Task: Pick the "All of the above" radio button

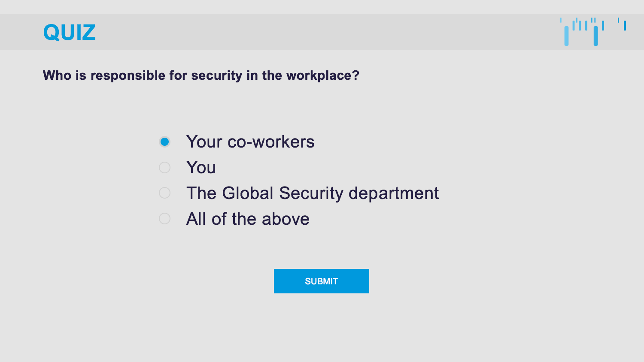Action: point(164,219)
